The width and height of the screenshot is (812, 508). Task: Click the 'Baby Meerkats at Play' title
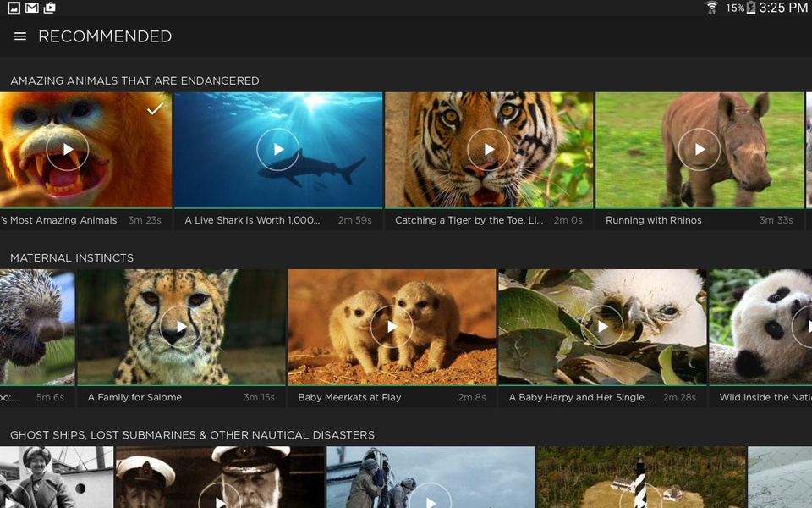coord(349,398)
